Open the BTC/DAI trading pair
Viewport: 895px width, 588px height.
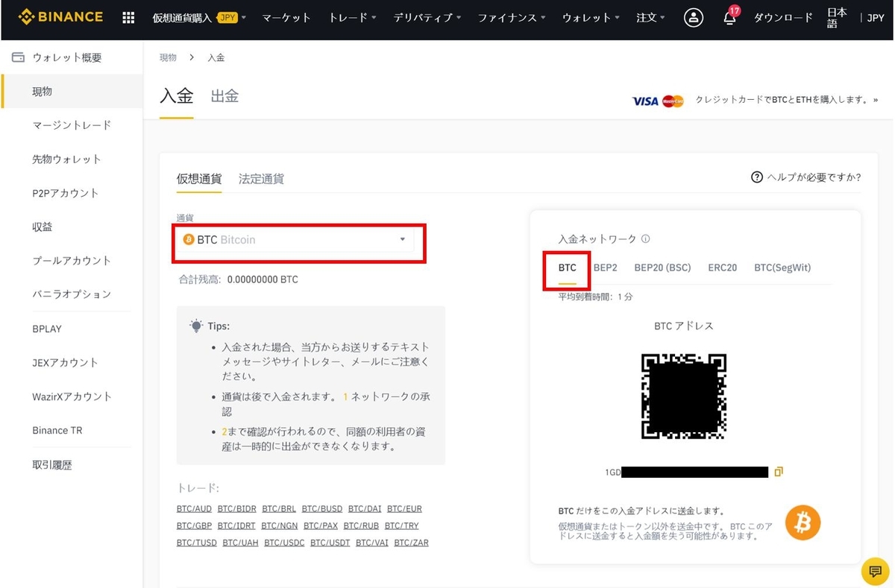coord(365,509)
